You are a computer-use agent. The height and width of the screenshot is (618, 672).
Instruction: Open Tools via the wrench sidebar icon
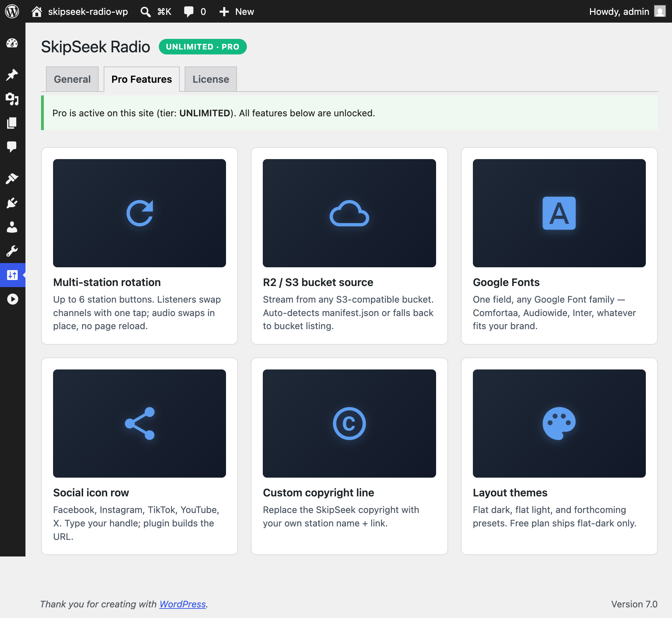pyautogui.click(x=12, y=251)
